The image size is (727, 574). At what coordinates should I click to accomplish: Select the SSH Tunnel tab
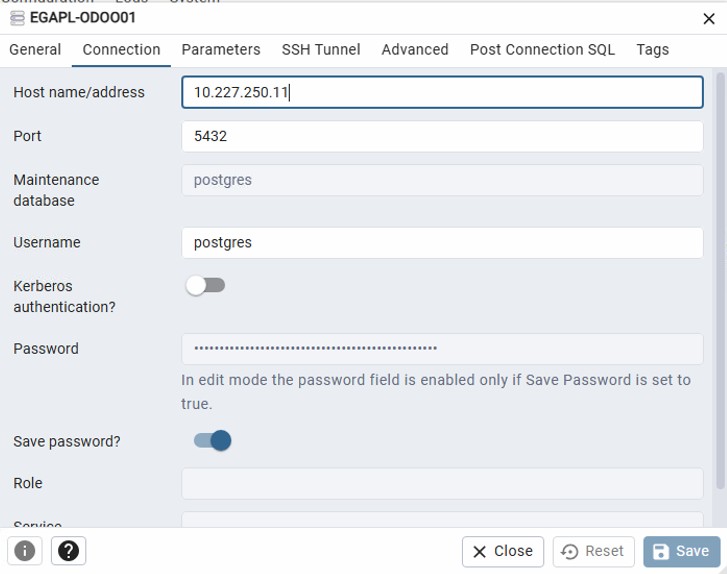pos(321,49)
